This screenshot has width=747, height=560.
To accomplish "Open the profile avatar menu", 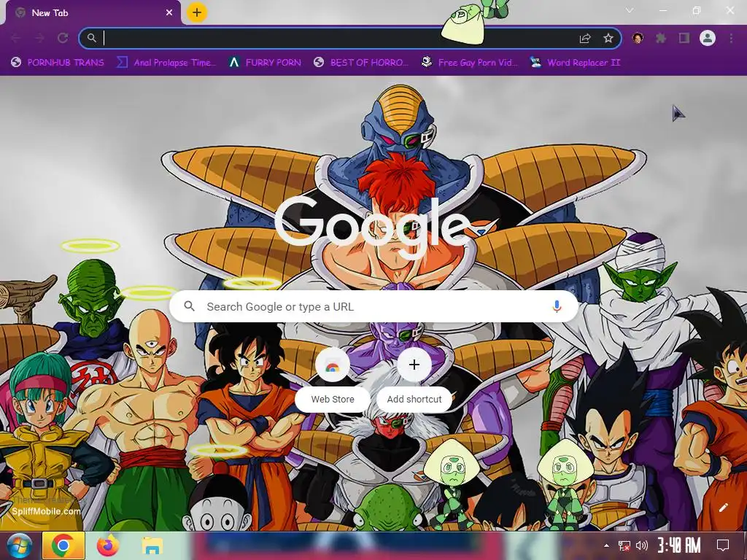I will pos(708,38).
